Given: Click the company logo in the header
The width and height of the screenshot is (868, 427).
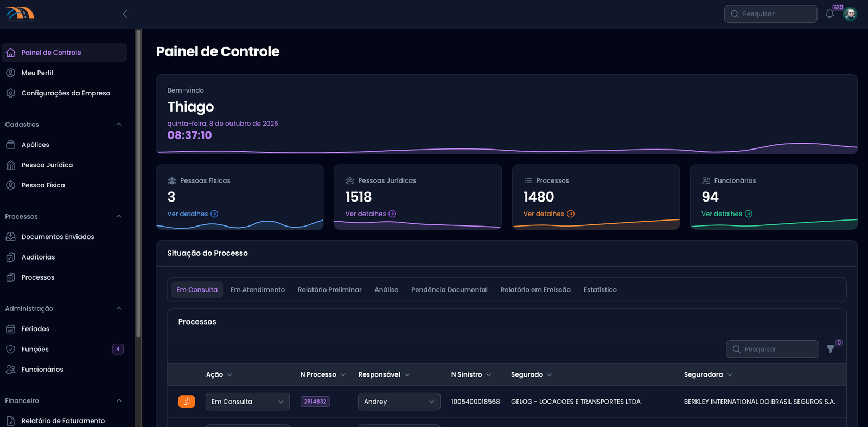Looking at the screenshot, I should (20, 14).
